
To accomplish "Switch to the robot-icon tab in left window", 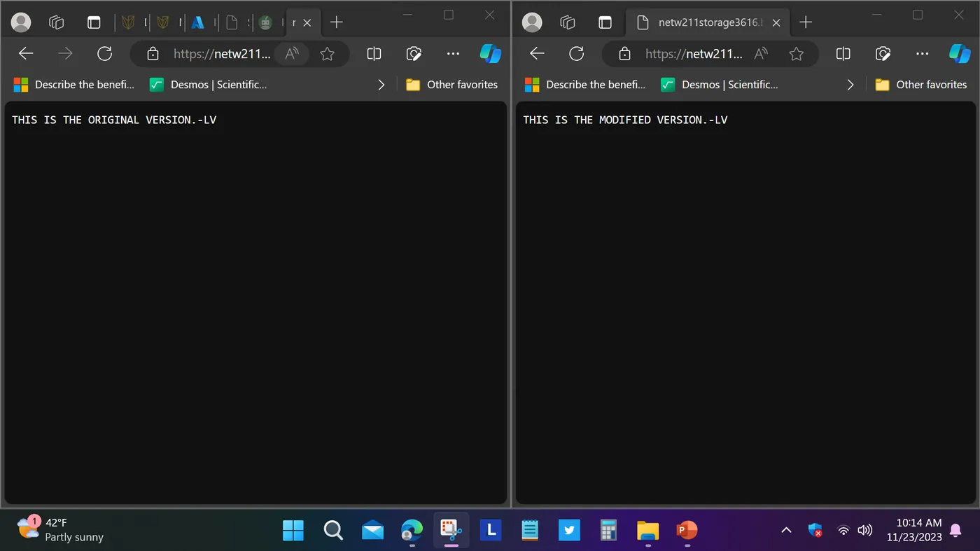I will click(x=265, y=22).
